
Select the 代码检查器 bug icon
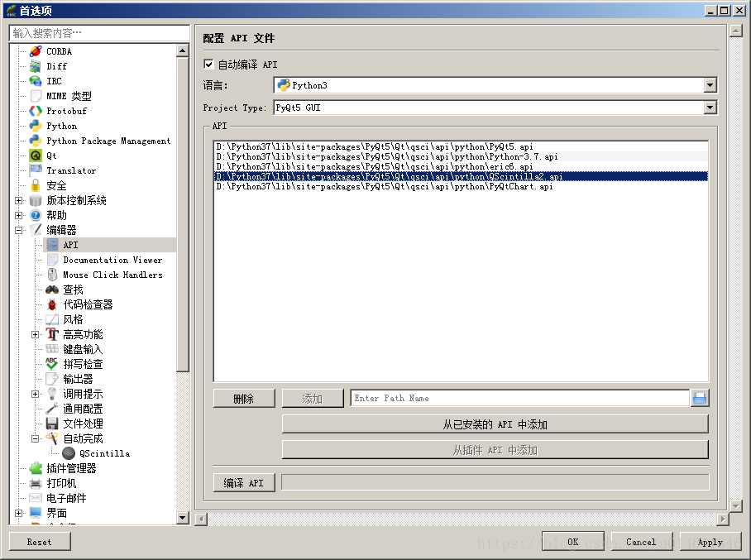(52, 304)
